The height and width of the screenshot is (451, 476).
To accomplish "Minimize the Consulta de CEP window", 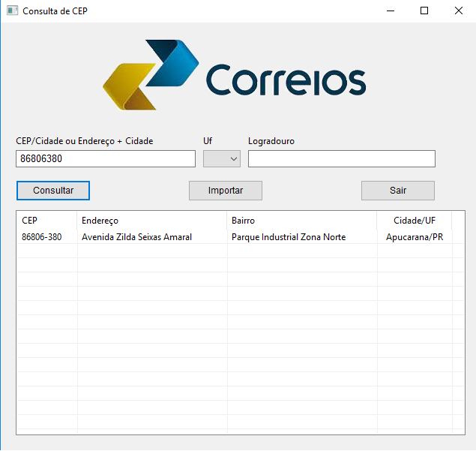I will [390, 11].
